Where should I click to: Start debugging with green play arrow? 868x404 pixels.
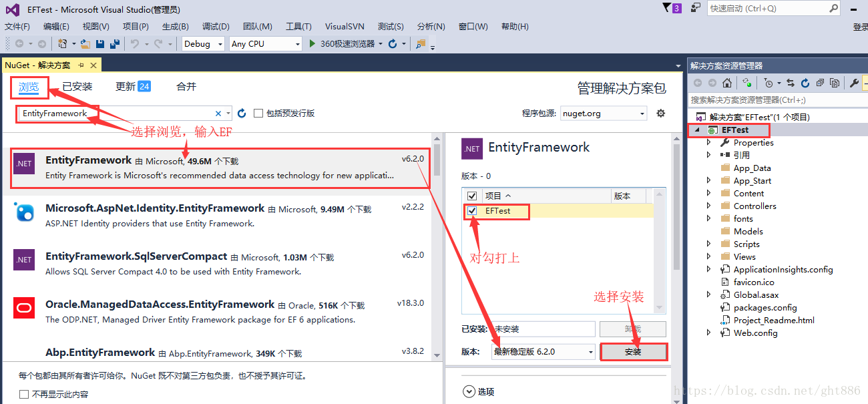pos(313,43)
